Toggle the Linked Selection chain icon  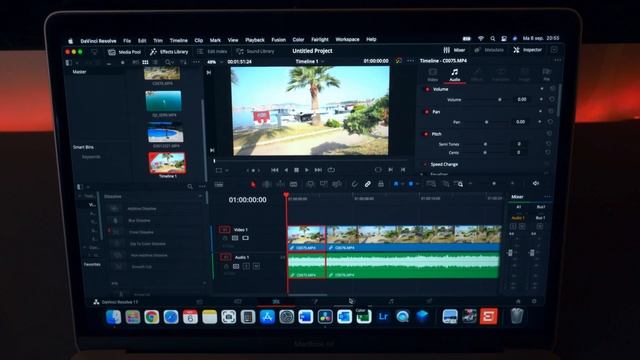point(368,184)
